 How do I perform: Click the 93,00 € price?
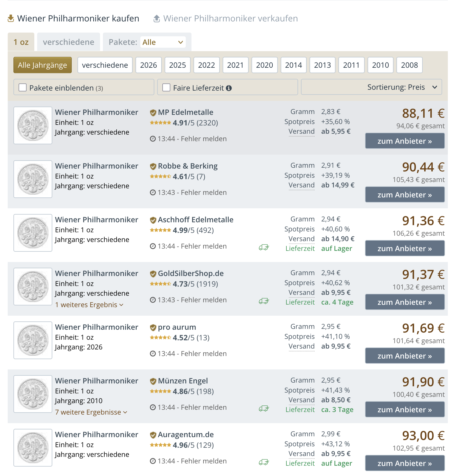click(x=423, y=436)
